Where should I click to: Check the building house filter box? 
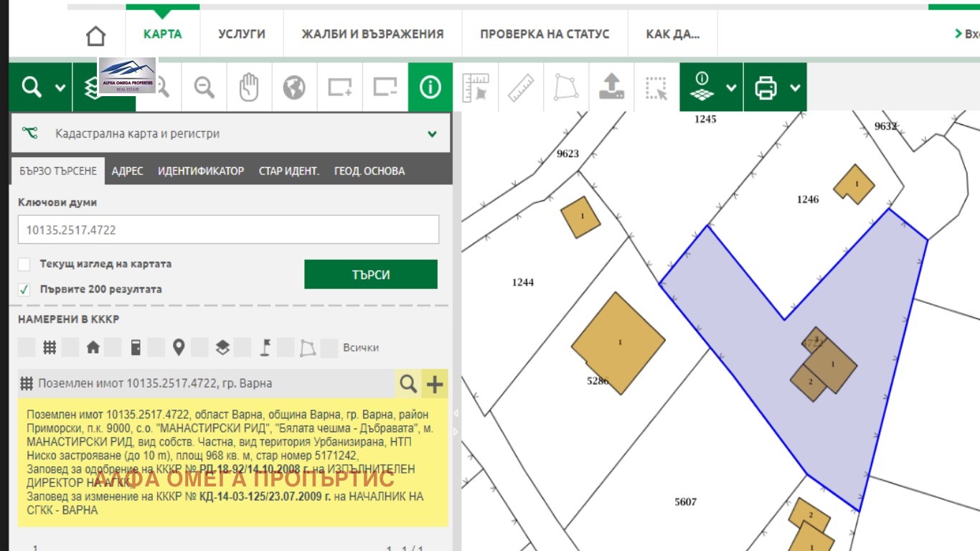click(x=70, y=348)
